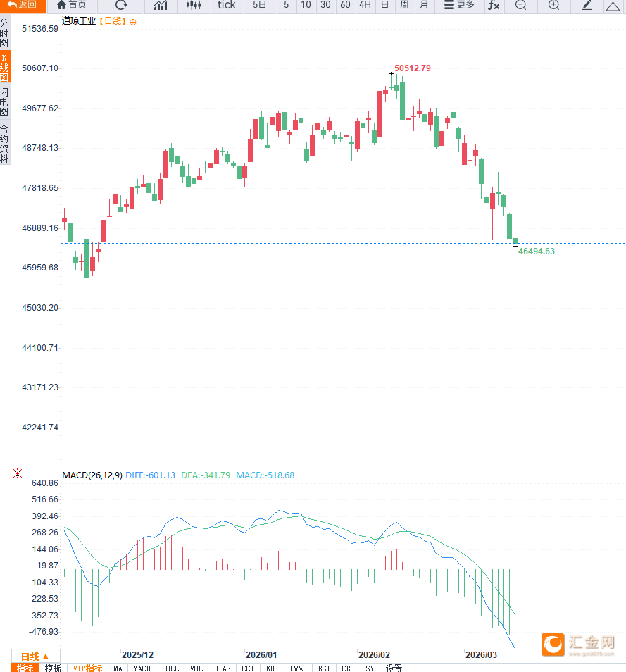The image size is (626, 672).
Task: Expand the 日线 period selector
Action: 35,657
